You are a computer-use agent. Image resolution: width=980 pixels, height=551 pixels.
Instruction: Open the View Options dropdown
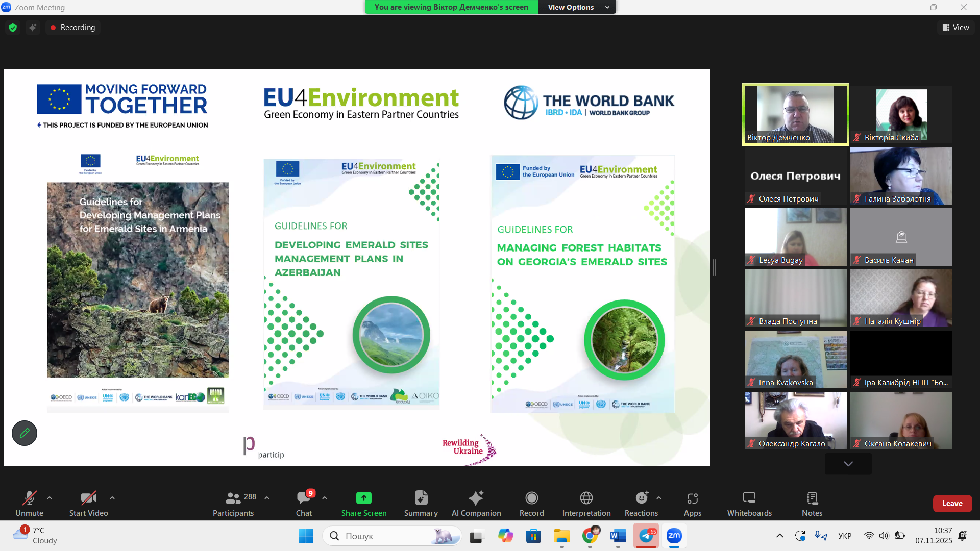[578, 7]
